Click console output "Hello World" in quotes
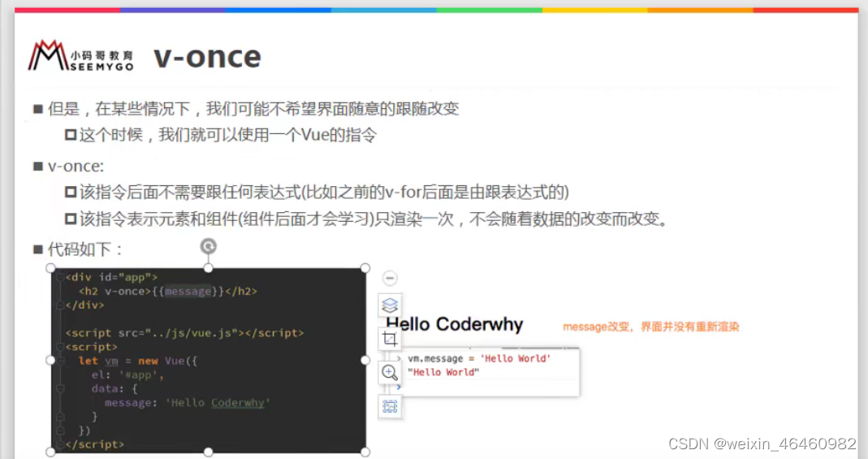Image resolution: width=868 pixels, height=459 pixels. 443,373
